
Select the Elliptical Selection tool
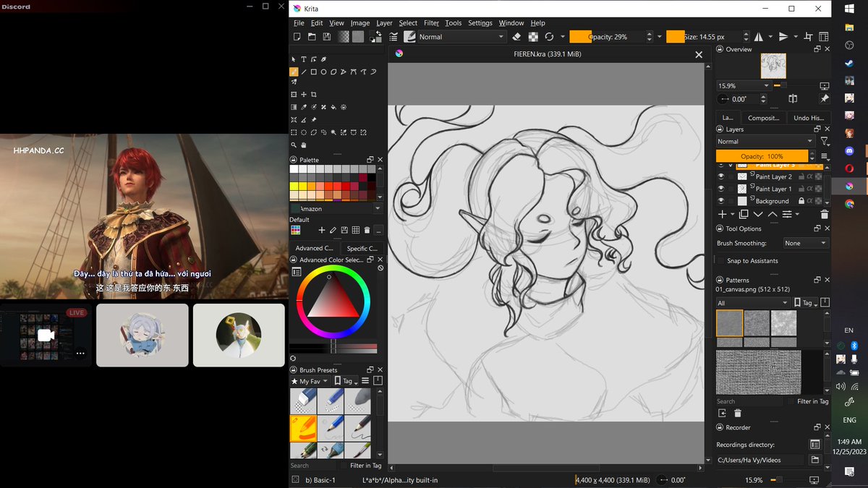coord(304,132)
